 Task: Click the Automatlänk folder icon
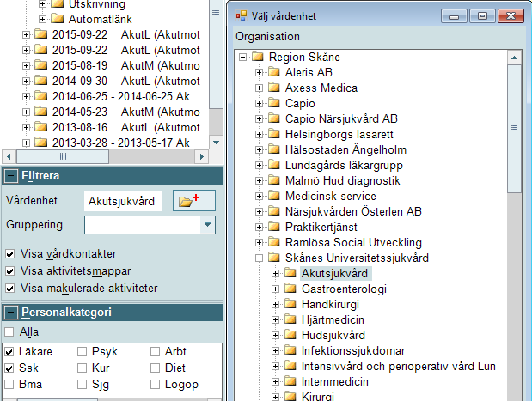[58, 19]
